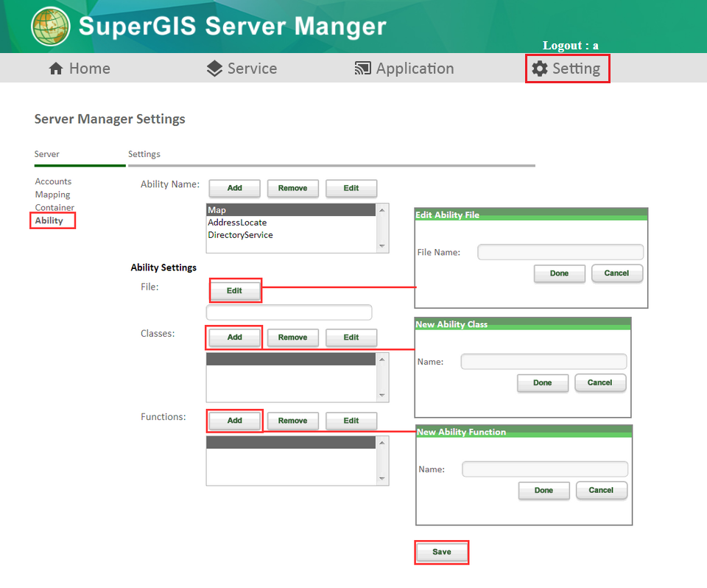Screen dimensions: 707x588
Task: Click Done in Edit Ability File
Action: pyautogui.click(x=559, y=273)
